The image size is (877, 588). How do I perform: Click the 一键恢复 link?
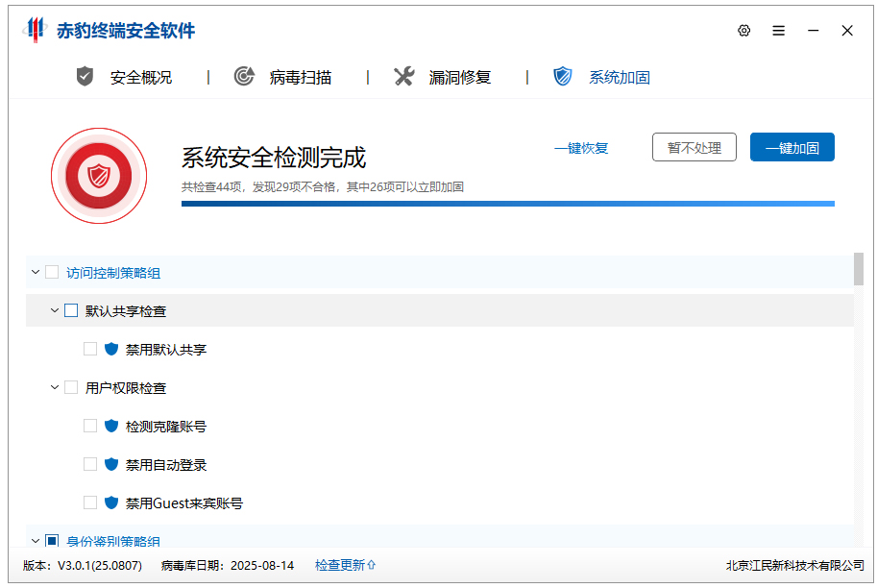(581, 148)
